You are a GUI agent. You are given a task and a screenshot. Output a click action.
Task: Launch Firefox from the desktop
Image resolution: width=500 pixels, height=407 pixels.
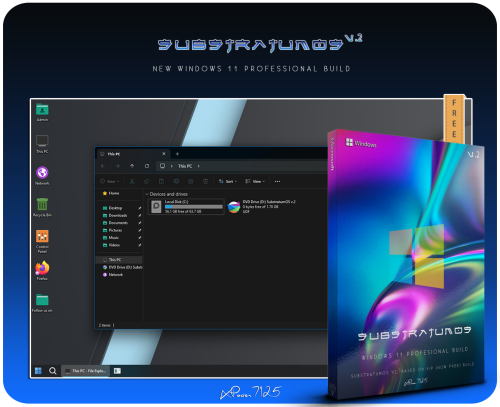click(x=42, y=270)
